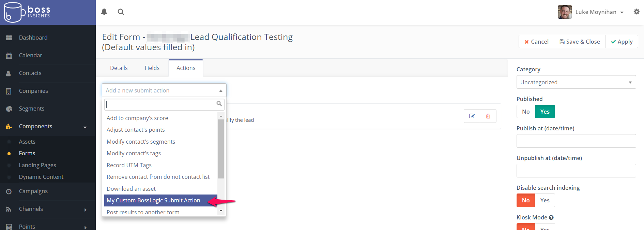Open the settings gear icon

(x=636, y=12)
